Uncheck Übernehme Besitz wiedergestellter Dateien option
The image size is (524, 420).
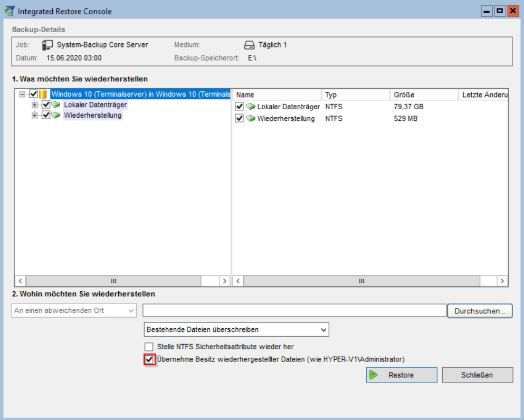(149, 359)
